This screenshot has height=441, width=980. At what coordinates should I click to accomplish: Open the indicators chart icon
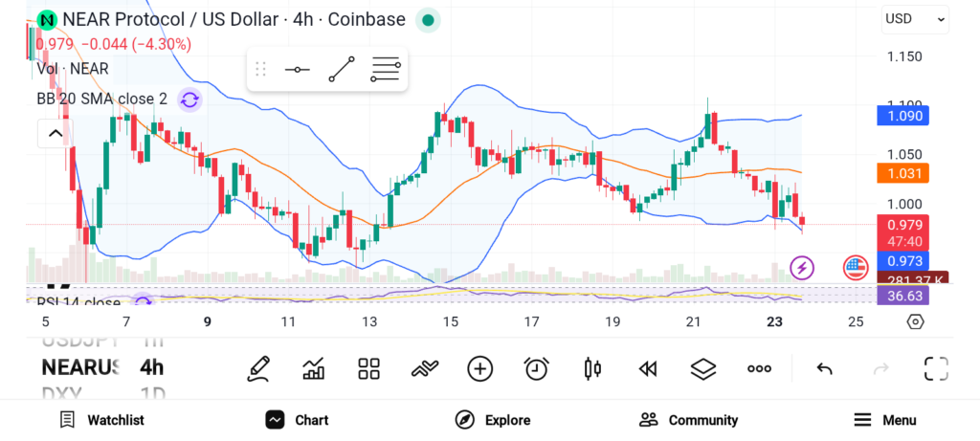(x=313, y=368)
